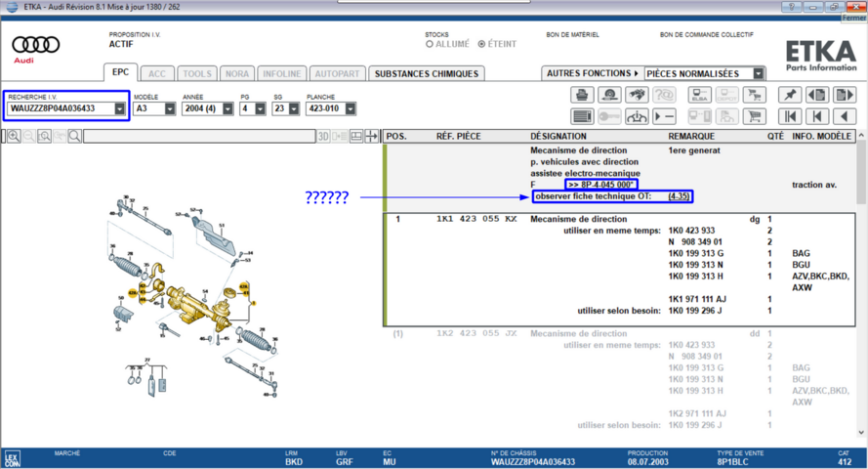Click the search text field above illustration

coord(199,136)
